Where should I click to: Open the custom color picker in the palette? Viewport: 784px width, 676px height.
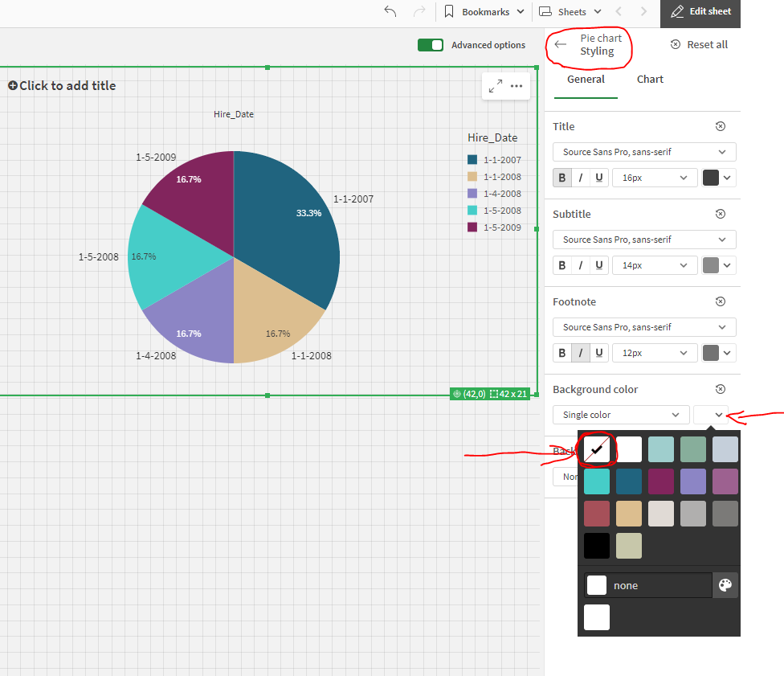725,584
